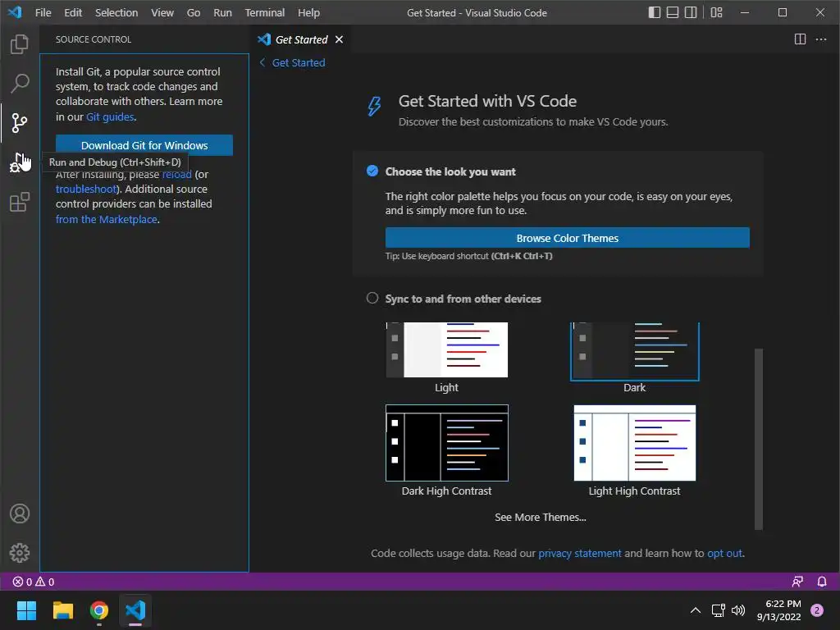Open 'from the Marketplace' link
The image size is (840, 630).
107,219
